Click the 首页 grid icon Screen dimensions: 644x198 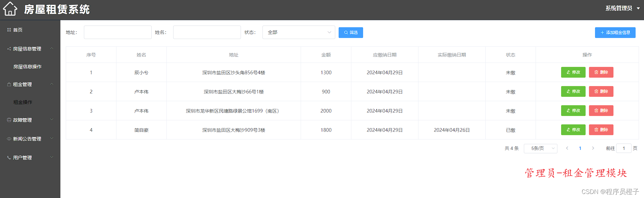pos(9,30)
